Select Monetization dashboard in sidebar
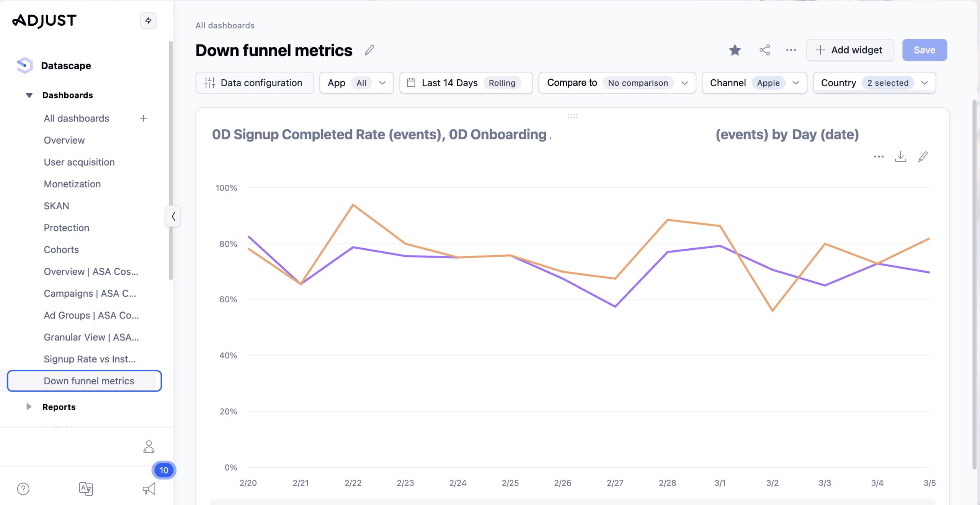This screenshot has height=505, width=980. click(72, 184)
